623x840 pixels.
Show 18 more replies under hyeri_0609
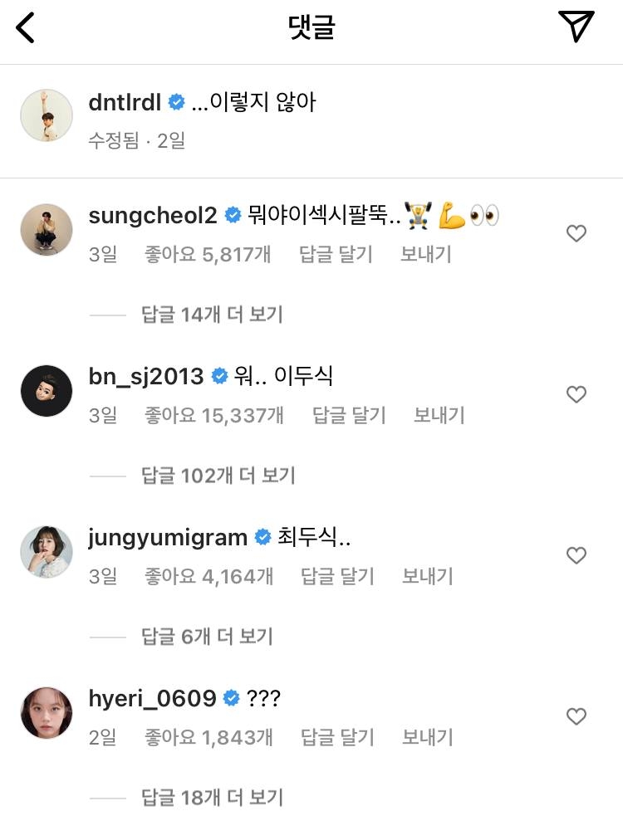coord(212,798)
